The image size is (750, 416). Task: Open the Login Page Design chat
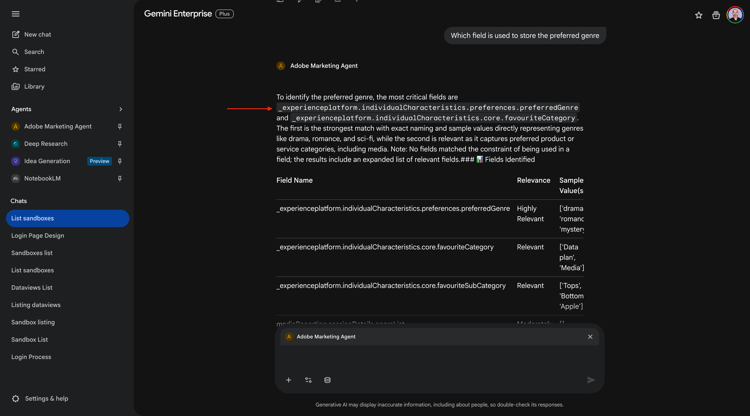click(38, 236)
